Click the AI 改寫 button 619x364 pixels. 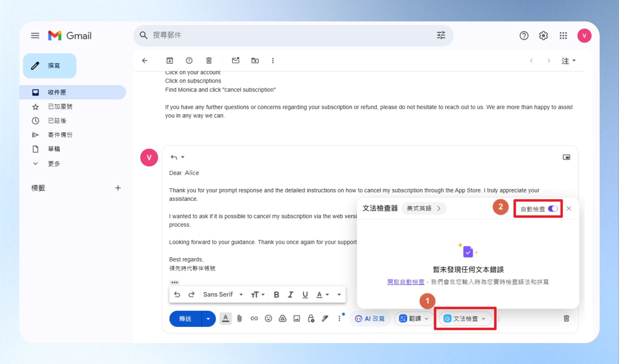370,319
